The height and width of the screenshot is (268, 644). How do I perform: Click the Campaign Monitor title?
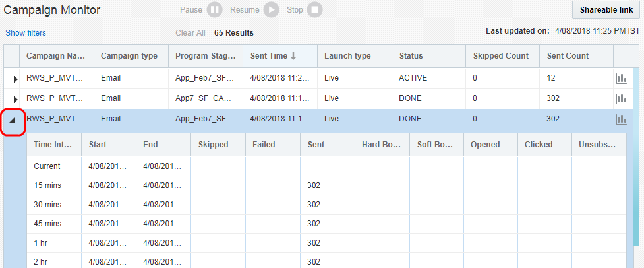point(52,10)
